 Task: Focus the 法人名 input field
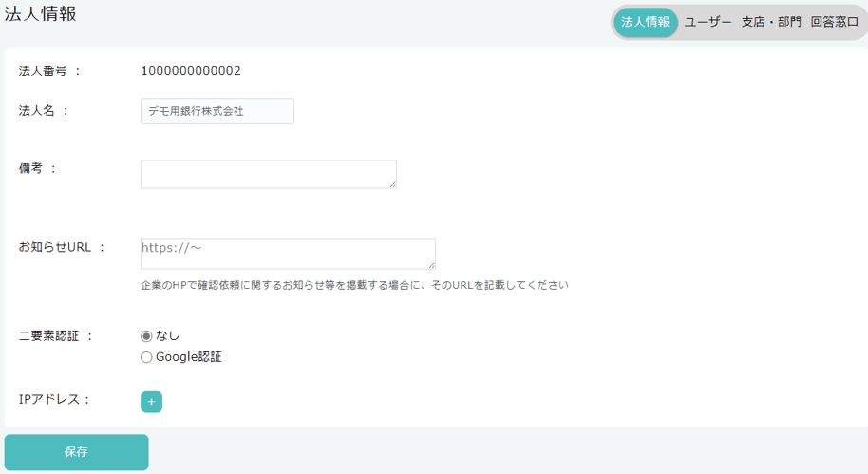point(217,111)
